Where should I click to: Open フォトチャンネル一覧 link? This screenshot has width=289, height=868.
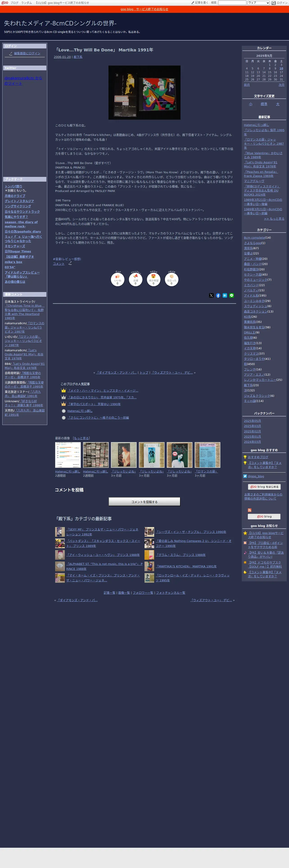click(x=171, y=593)
